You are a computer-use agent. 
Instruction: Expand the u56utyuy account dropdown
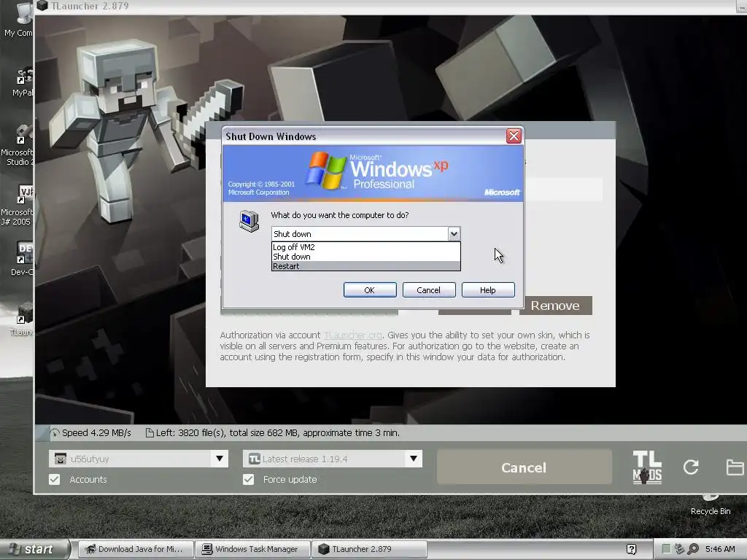pyautogui.click(x=220, y=459)
